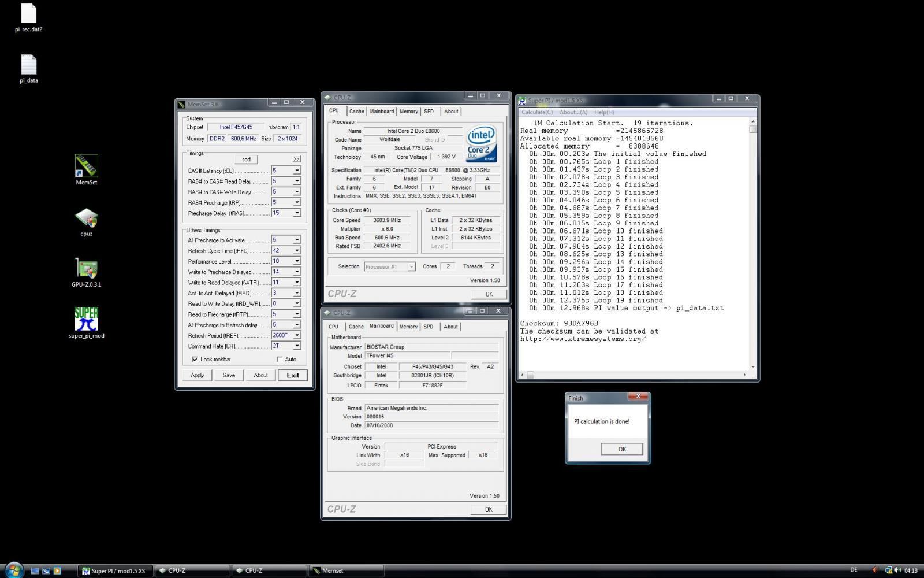Click Apply in MemSet
The height and width of the screenshot is (578, 924).
click(198, 375)
